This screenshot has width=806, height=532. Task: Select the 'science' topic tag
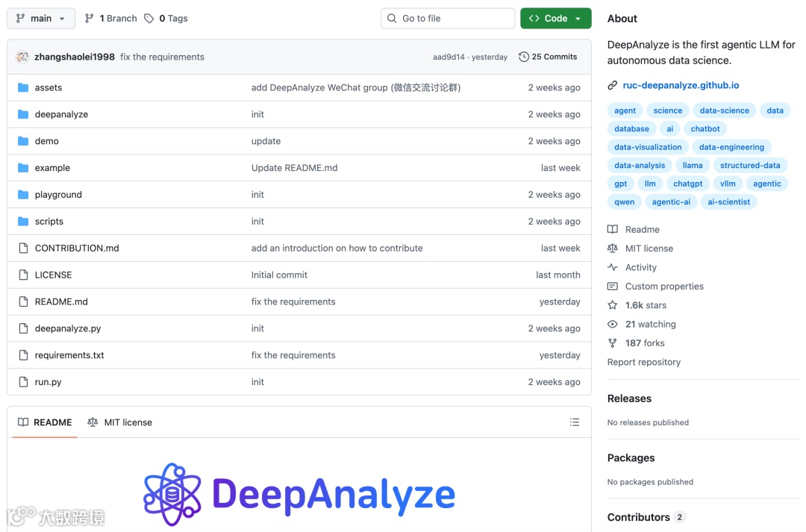pyautogui.click(x=668, y=110)
